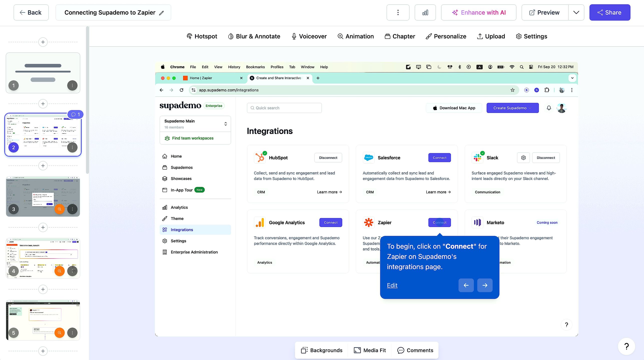Viewport: 644px width, 360px height.
Task: Click Slack settings gear icon
Action: click(523, 158)
